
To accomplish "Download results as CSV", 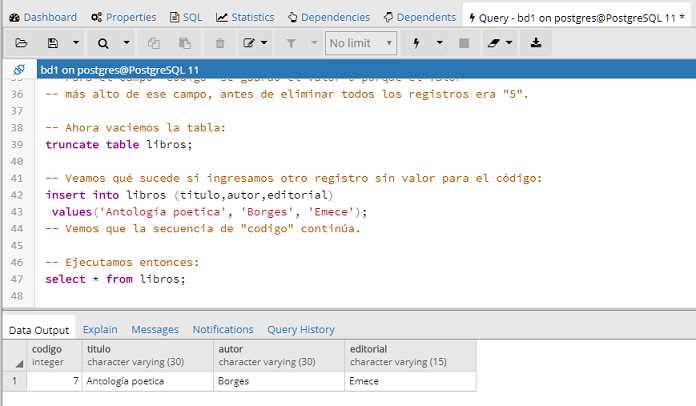I will tap(536, 43).
